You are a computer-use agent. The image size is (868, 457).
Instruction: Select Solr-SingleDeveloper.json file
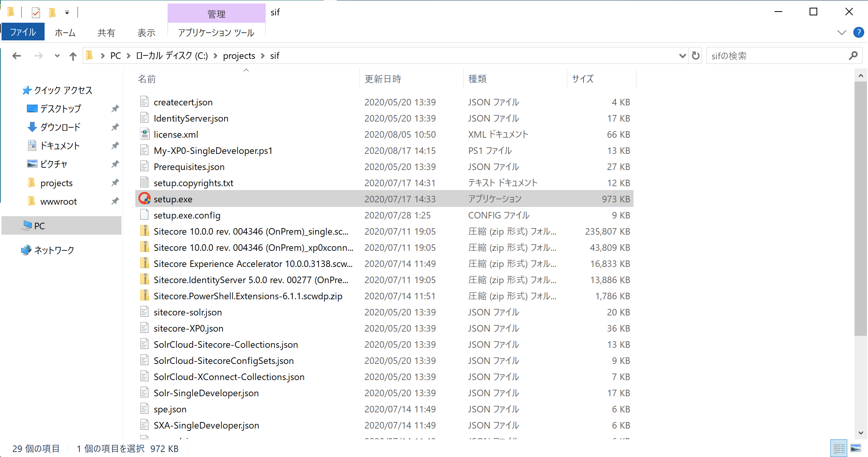coord(206,393)
